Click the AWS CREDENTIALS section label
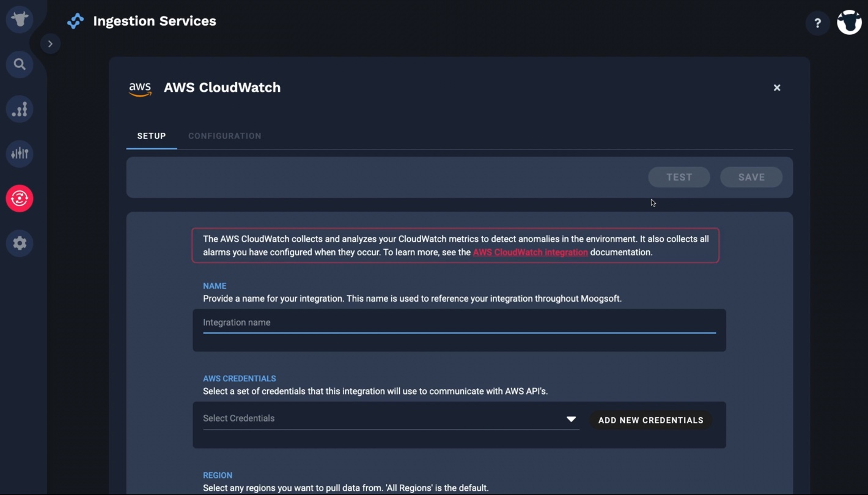868x495 pixels. pos(240,379)
